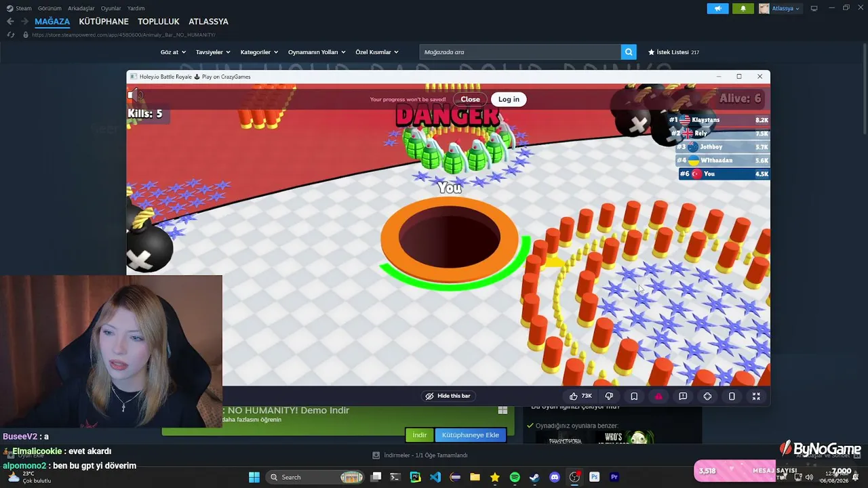Click the Windows view icon above İndir
Viewport: 868px width, 488px height.
502,410
